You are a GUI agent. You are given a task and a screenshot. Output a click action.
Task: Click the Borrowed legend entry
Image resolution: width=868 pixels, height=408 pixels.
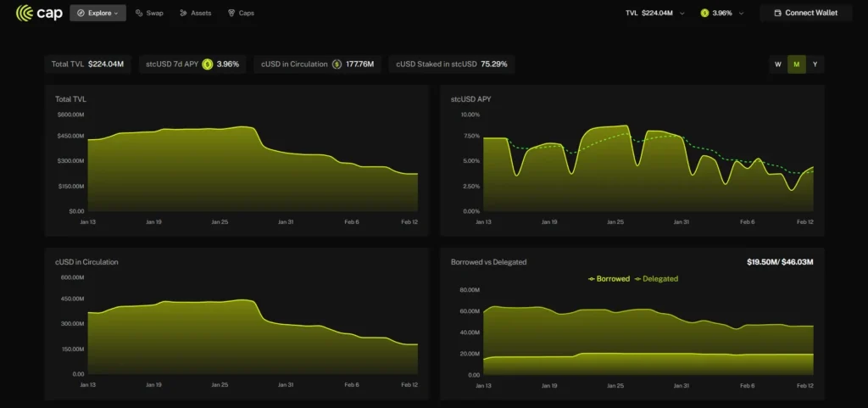609,278
